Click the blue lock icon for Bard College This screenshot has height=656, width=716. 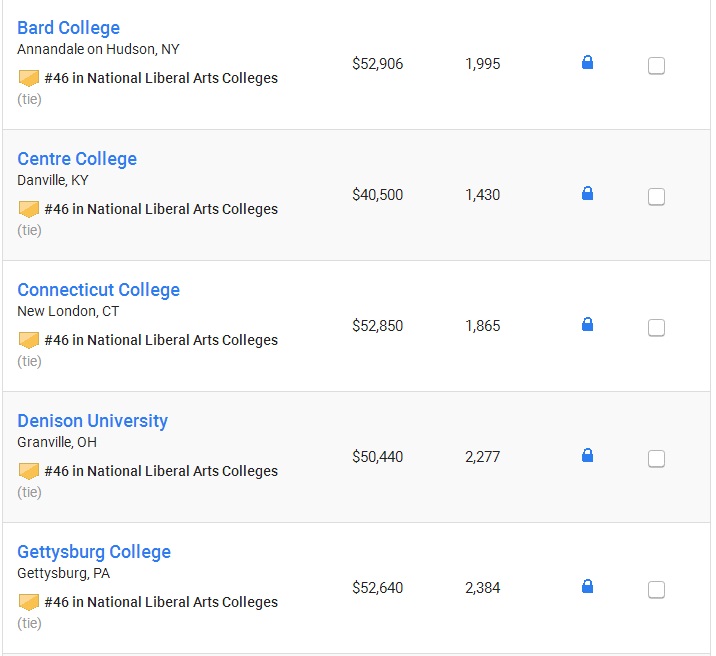[587, 62]
